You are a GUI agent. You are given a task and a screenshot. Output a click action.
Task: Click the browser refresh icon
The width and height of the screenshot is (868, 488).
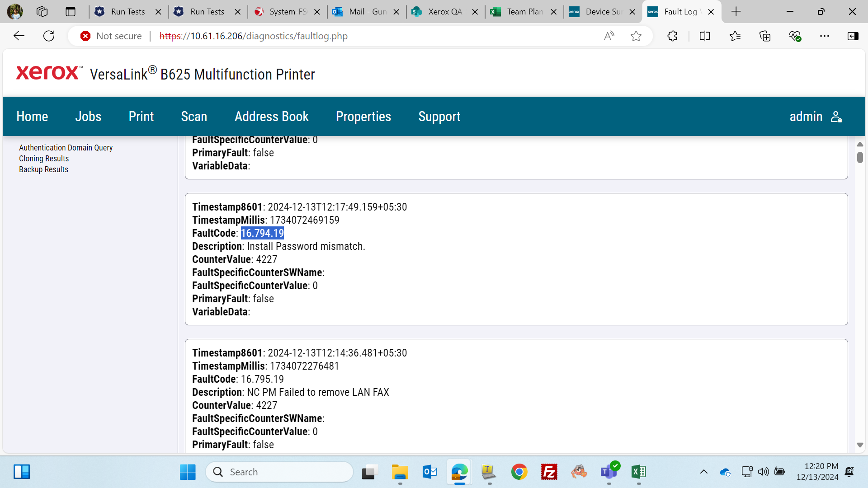click(49, 36)
